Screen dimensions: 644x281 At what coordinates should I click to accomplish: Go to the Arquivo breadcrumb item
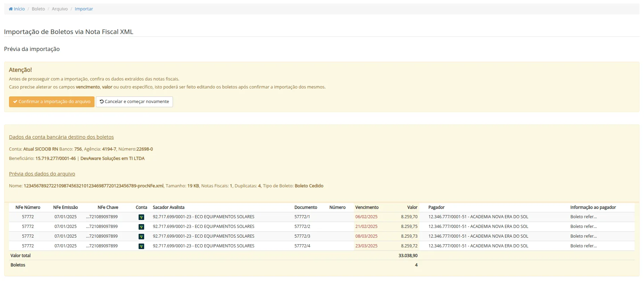(x=60, y=9)
